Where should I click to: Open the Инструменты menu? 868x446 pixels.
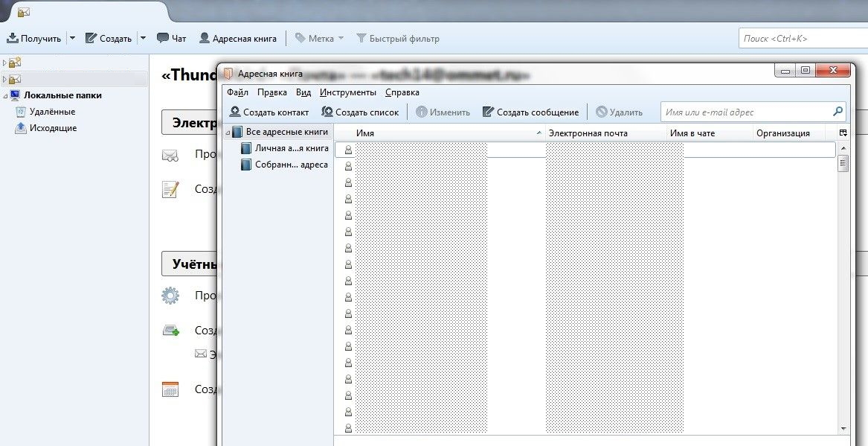click(x=347, y=92)
